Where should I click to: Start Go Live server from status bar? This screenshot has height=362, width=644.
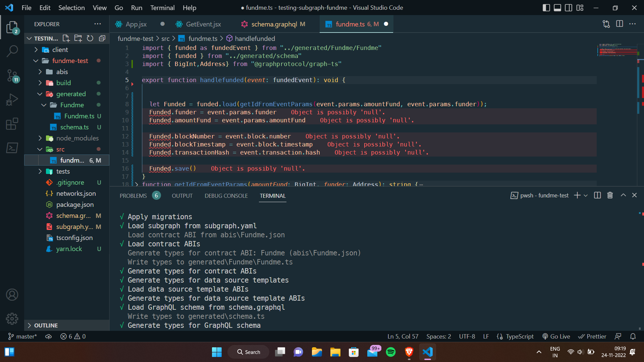click(x=556, y=336)
